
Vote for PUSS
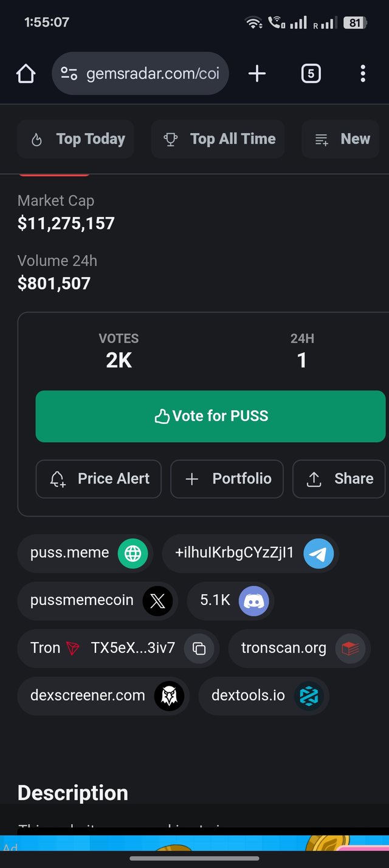click(x=210, y=416)
